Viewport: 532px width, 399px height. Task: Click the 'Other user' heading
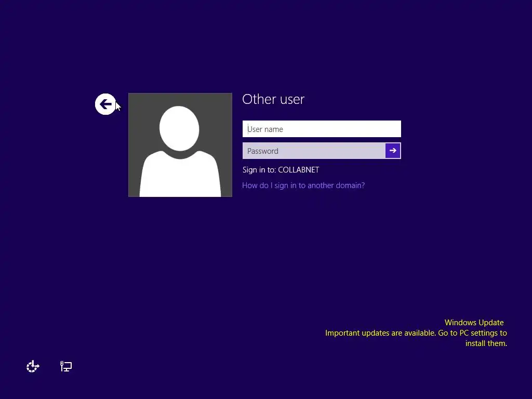coord(273,99)
